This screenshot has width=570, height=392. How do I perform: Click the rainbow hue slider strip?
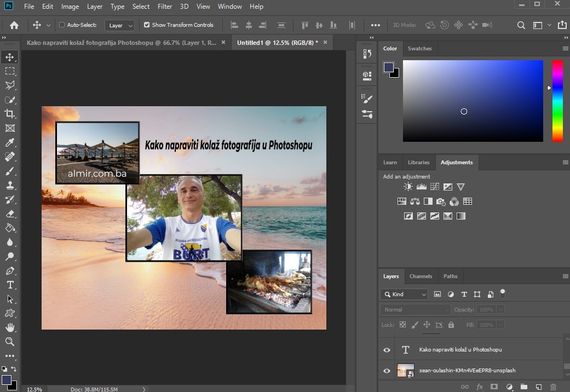coord(557,101)
